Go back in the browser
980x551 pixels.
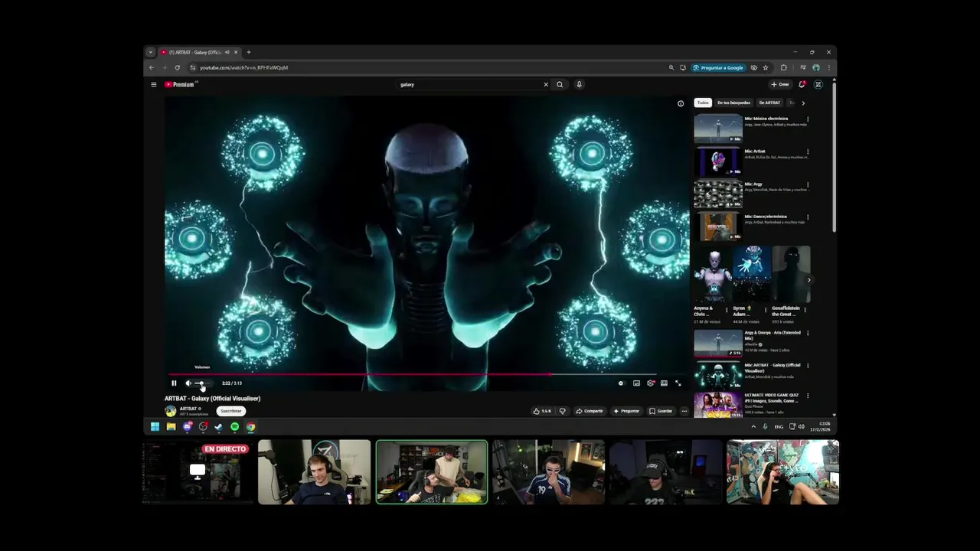tap(151, 67)
